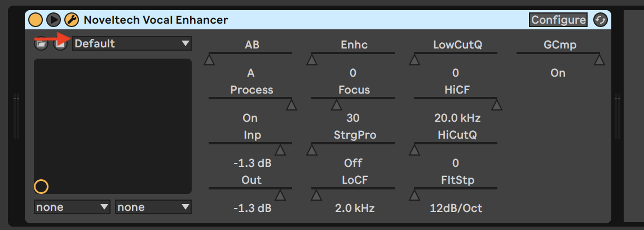Click the save preset disk icon

click(61, 43)
